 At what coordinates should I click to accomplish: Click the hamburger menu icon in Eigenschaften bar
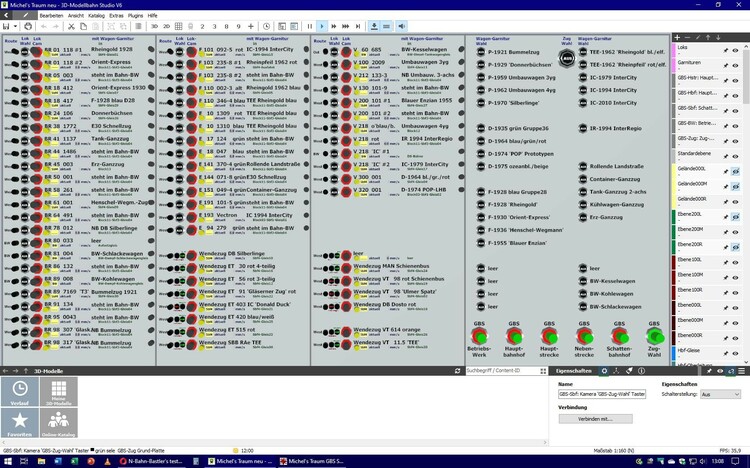(x=741, y=371)
